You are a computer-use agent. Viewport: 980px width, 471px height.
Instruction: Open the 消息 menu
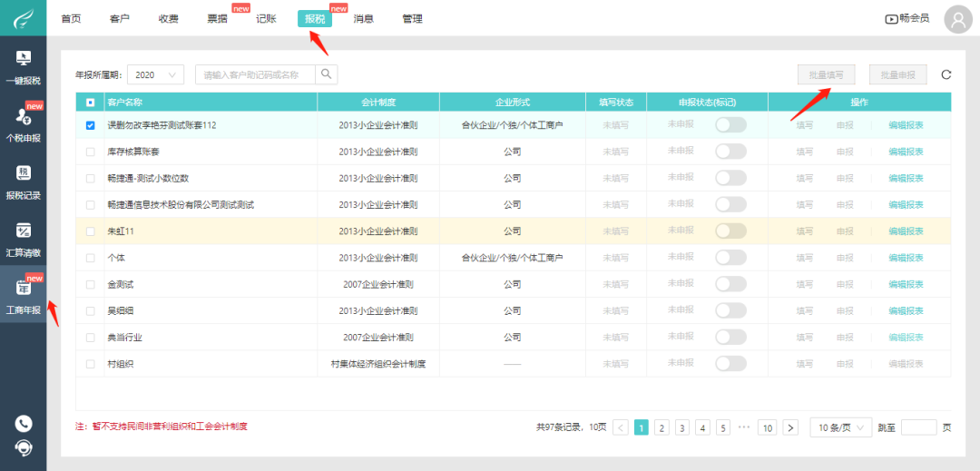point(364,19)
